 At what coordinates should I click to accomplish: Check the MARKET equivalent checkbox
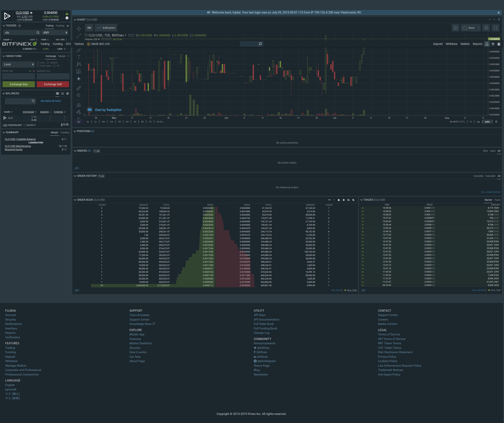pos(25,125)
